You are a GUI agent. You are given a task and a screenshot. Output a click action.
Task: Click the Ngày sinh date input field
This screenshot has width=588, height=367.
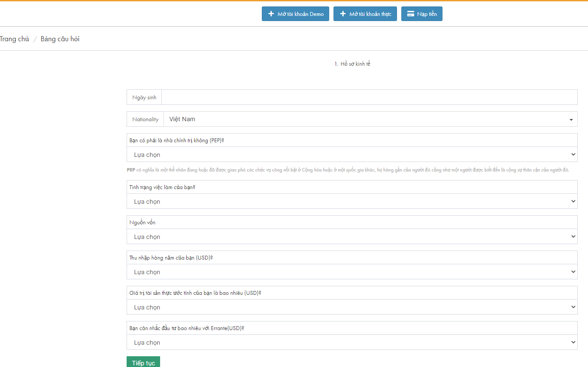[370, 97]
